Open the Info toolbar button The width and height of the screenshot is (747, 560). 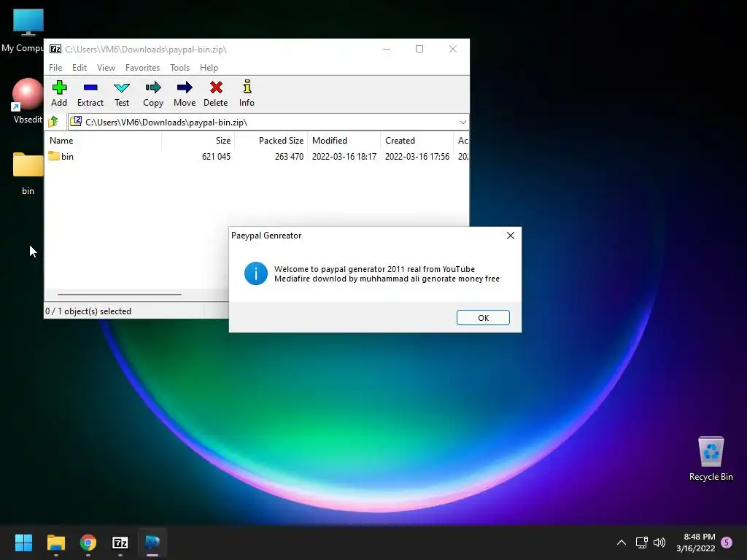point(247,94)
